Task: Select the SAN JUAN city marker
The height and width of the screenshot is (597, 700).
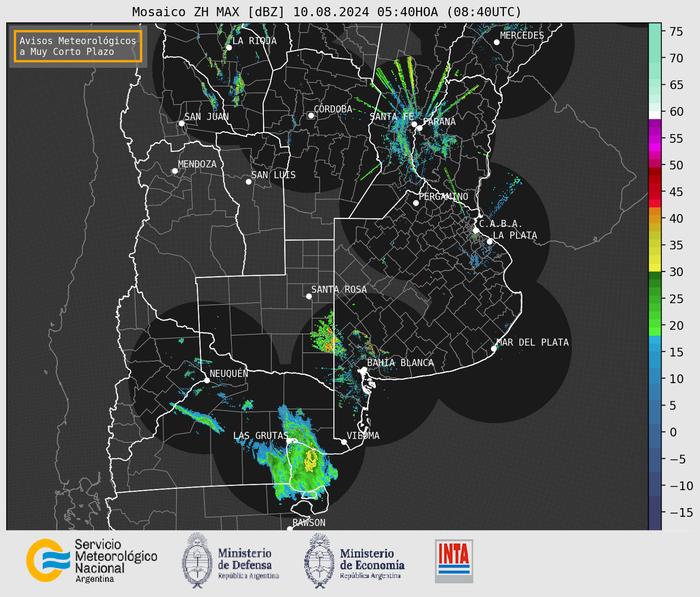Action: 181,123
